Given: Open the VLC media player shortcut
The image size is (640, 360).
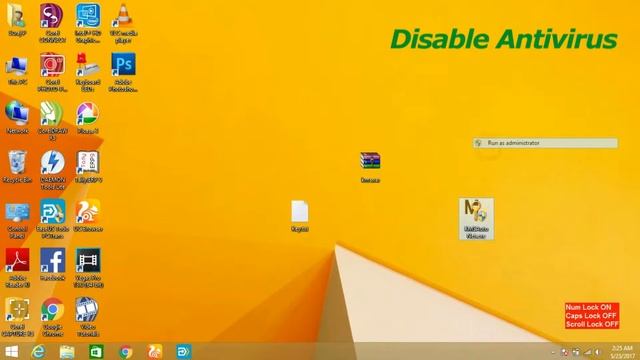Looking at the screenshot, I should (123, 23).
